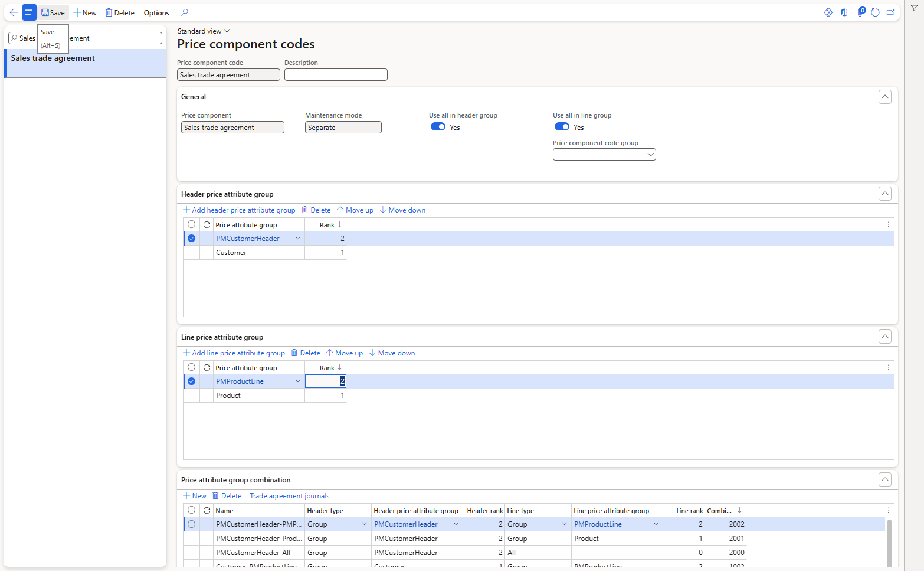The height and width of the screenshot is (571, 924).
Task: Click Move down in line group
Action: (392, 353)
